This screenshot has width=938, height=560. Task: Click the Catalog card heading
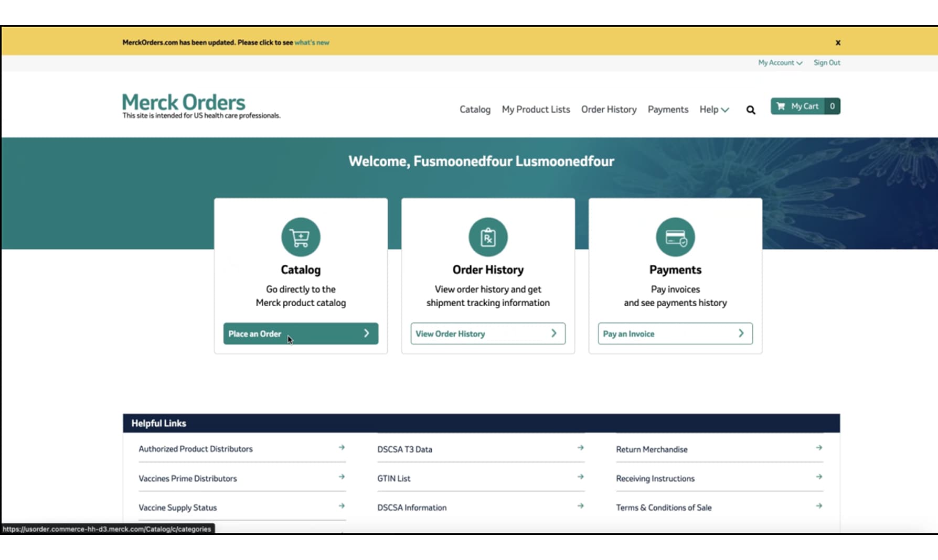(301, 270)
